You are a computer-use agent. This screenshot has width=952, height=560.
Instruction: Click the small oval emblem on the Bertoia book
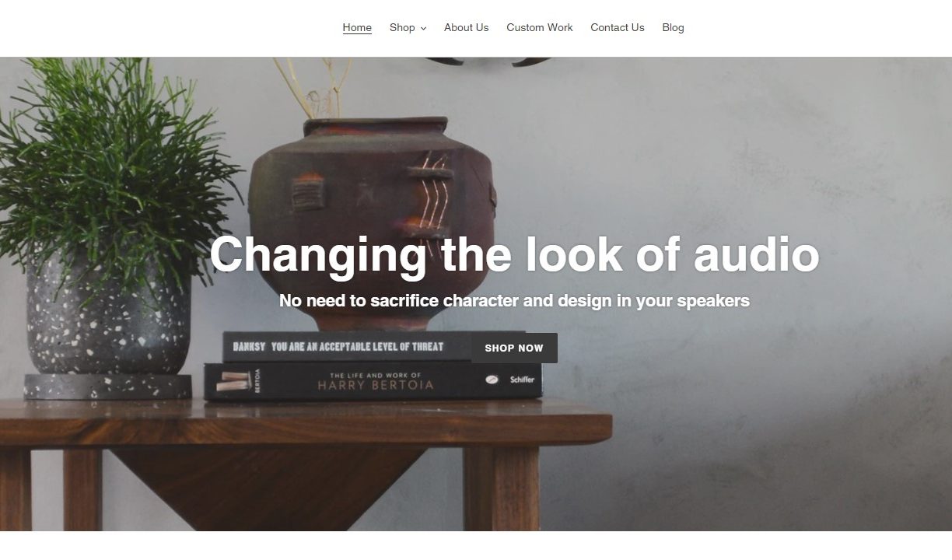pyautogui.click(x=492, y=380)
